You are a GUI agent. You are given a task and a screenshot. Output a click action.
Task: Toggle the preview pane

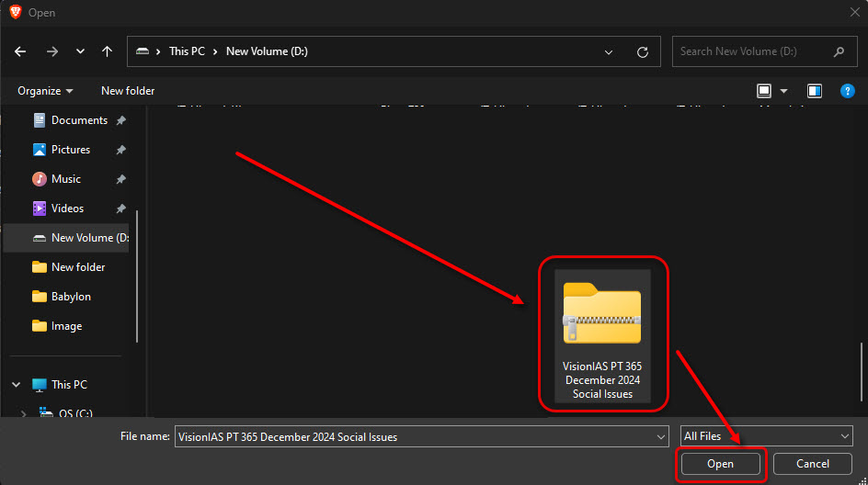[x=815, y=91]
